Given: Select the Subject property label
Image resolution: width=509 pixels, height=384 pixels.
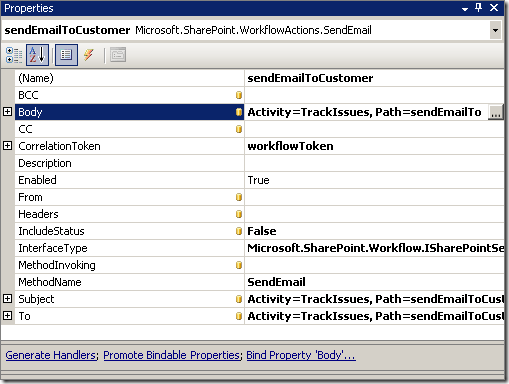Looking at the screenshot, I should pos(36,299).
